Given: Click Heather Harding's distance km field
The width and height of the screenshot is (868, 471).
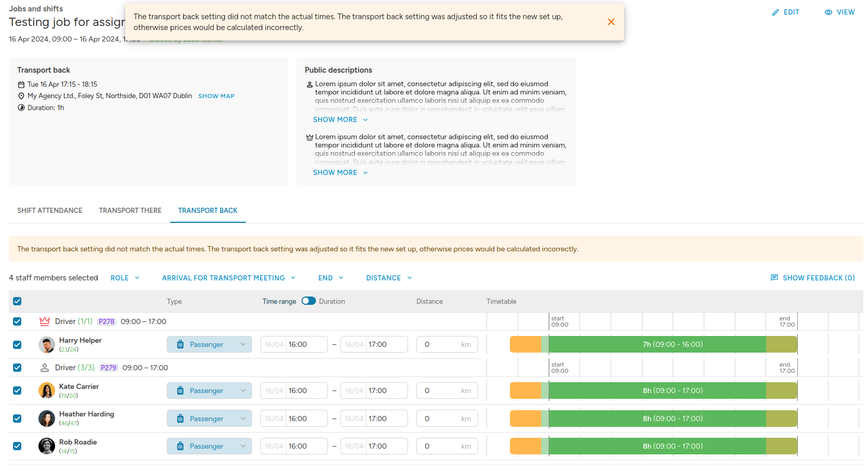Looking at the screenshot, I should [x=447, y=419].
